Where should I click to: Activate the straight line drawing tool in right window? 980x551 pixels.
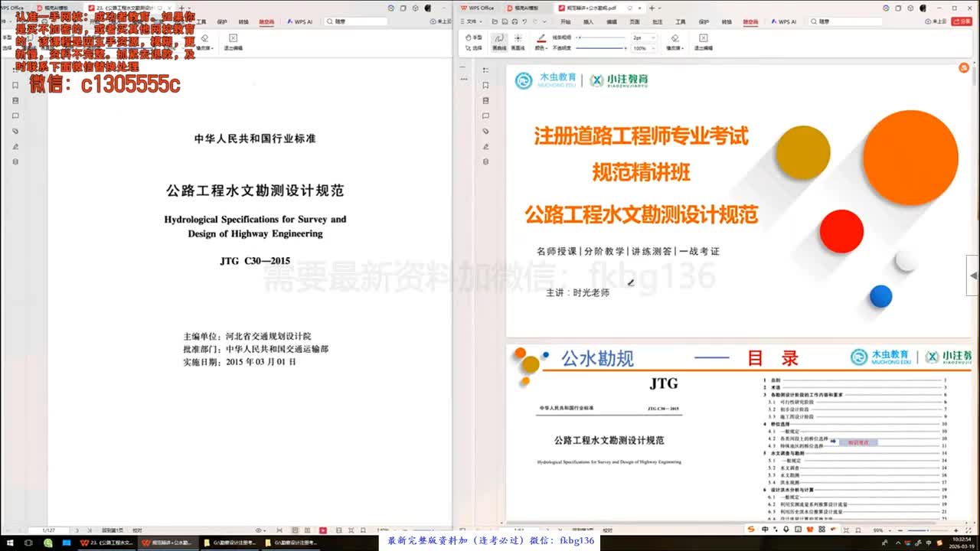point(518,41)
